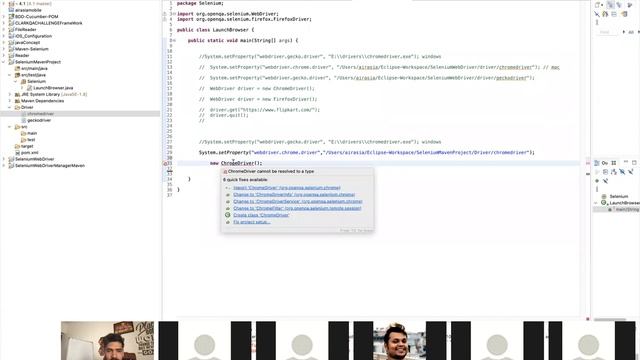This screenshot has height=360, width=640.
Task: Click the commented driver.get flipkart line
Action: 259,110
